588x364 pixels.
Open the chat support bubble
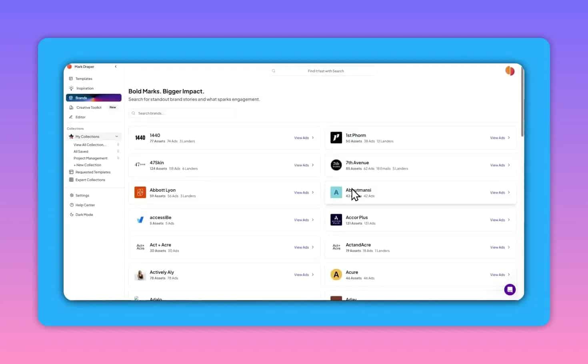click(x=510, y=290)
